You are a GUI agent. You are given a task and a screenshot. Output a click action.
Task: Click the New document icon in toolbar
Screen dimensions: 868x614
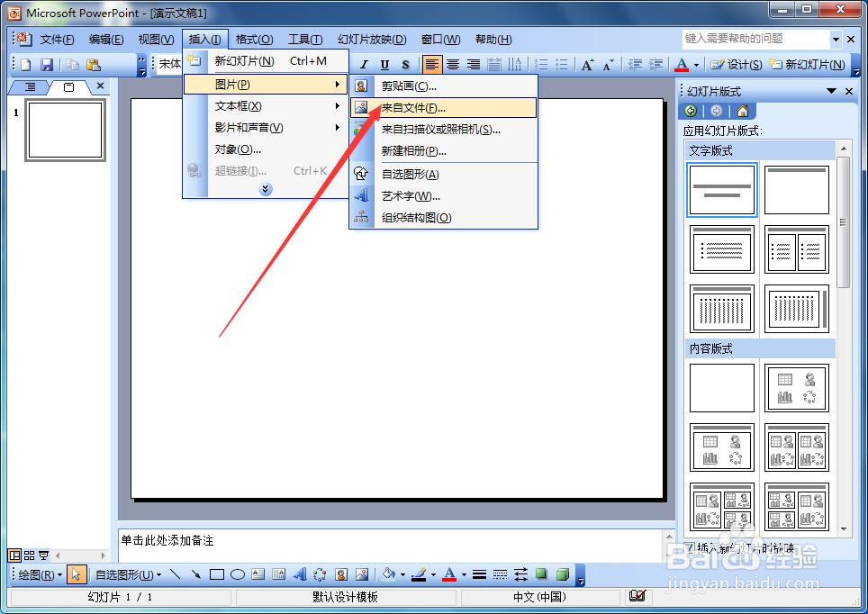(x=25, y=65)
